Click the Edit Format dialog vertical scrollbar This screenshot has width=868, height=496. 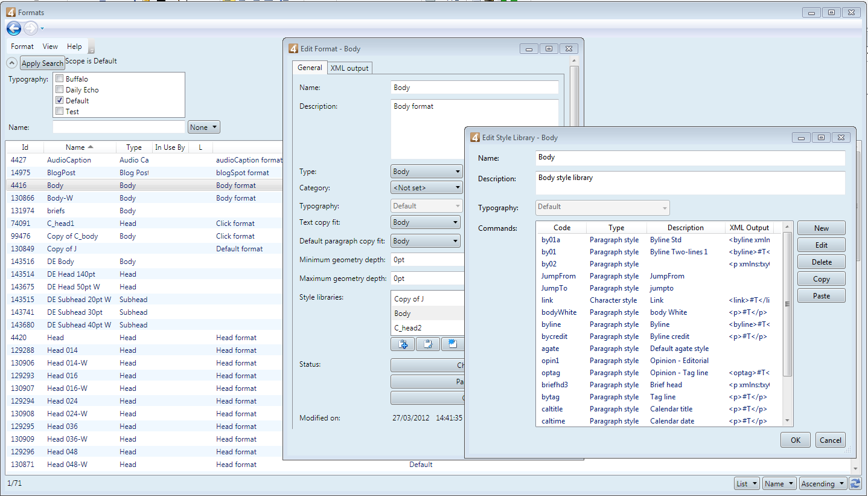pos(574,97)
